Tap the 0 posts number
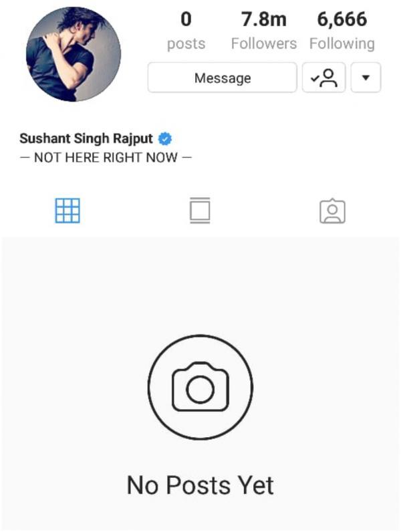The height and width of the screenshot is (532, 401). [186, 19]
